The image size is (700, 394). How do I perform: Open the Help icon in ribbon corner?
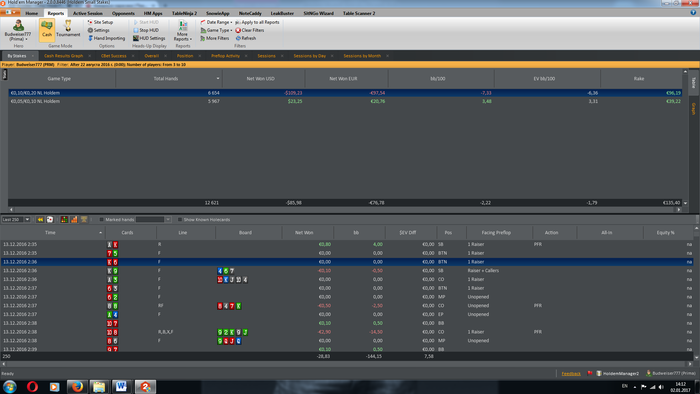coord(693,12)
